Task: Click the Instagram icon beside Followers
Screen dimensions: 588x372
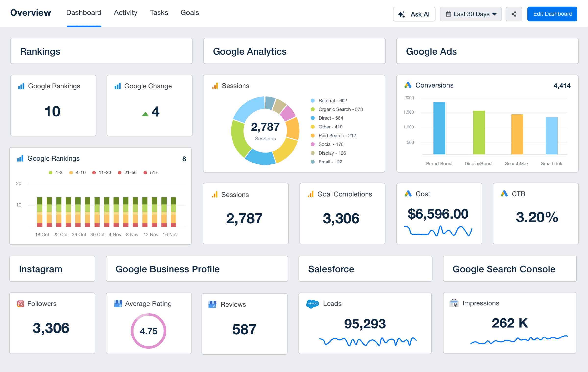Action: [21, 304]
